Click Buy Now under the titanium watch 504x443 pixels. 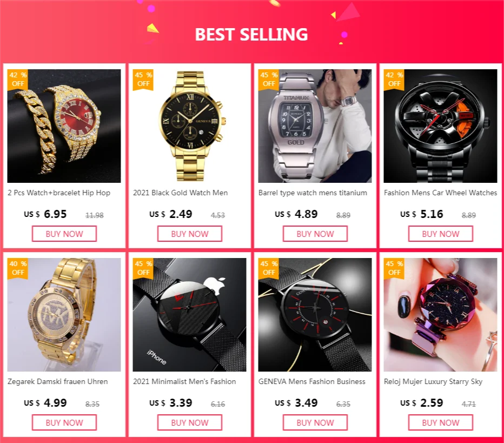click(x=315, y=234)
